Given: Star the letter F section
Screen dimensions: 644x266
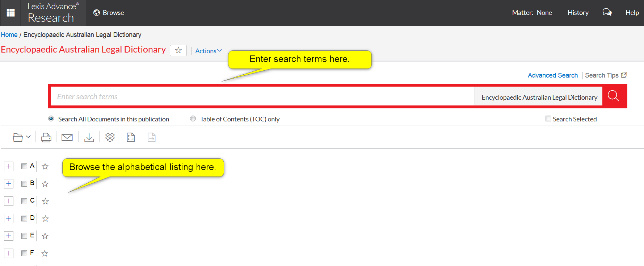Looking at the screenshot, I should (45, 253).
